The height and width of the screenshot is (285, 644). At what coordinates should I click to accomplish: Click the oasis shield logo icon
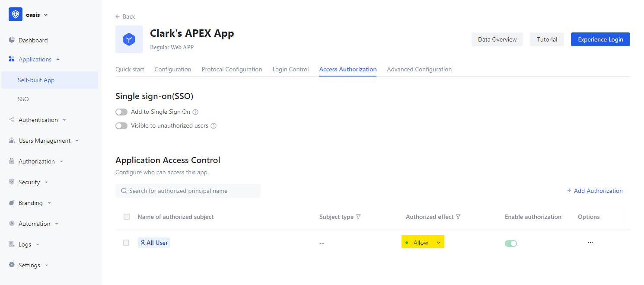(16, 14)
